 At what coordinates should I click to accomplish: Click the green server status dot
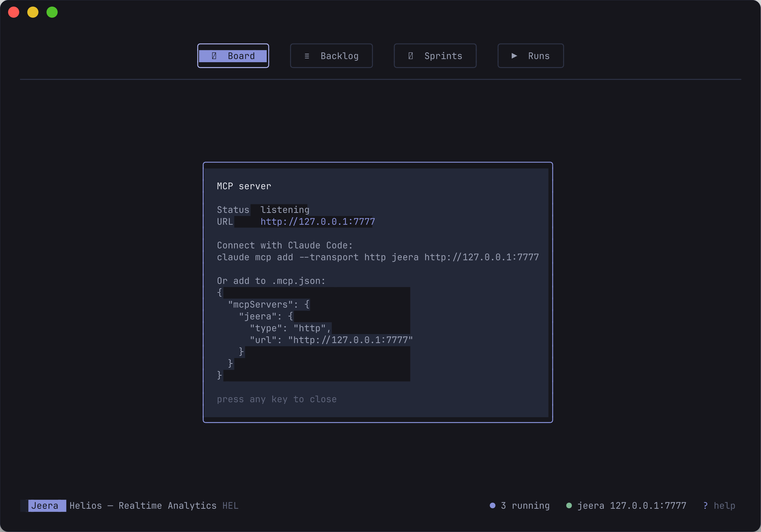[569, 505]
